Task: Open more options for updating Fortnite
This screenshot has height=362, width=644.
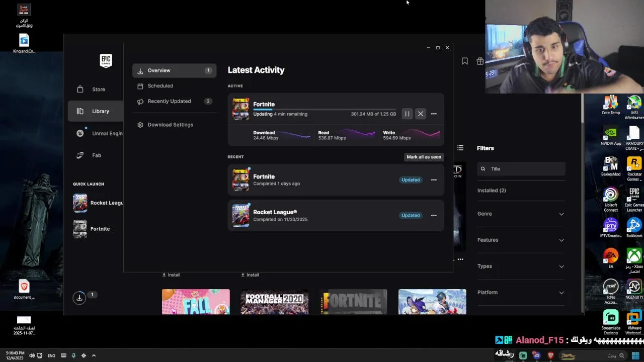Action: tap(434, 114)
